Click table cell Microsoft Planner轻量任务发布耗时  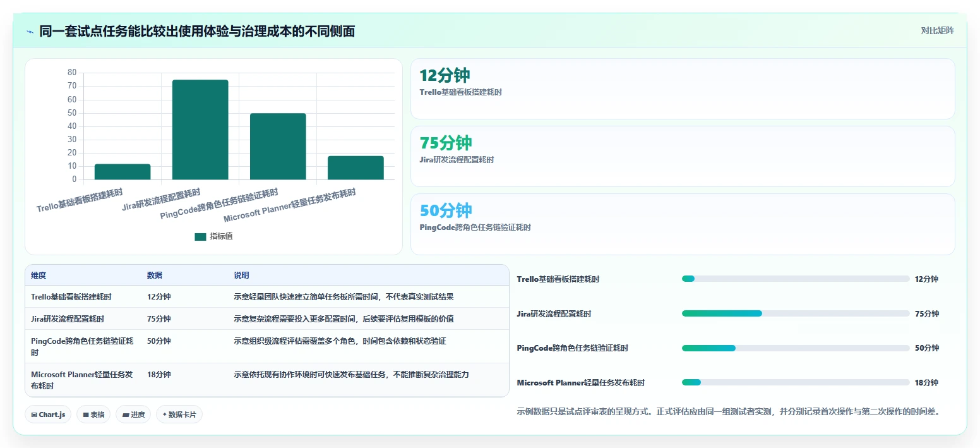(x=82, y=380)
